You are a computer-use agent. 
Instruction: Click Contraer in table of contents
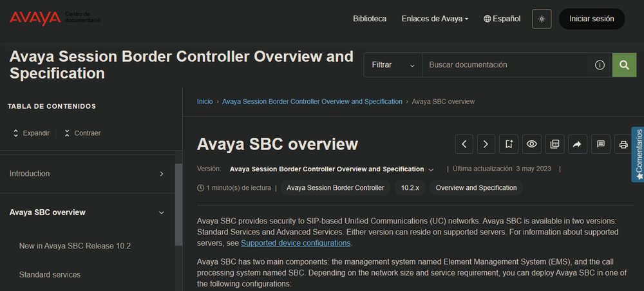point(82,133)
